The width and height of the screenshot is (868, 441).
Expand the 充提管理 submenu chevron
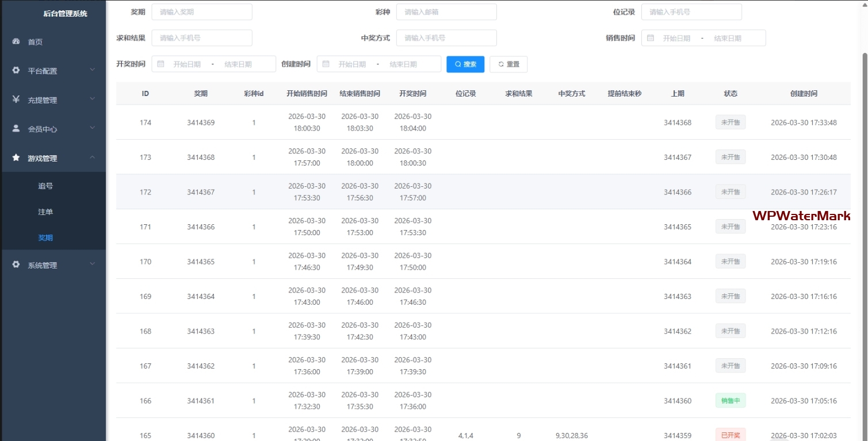93,99
